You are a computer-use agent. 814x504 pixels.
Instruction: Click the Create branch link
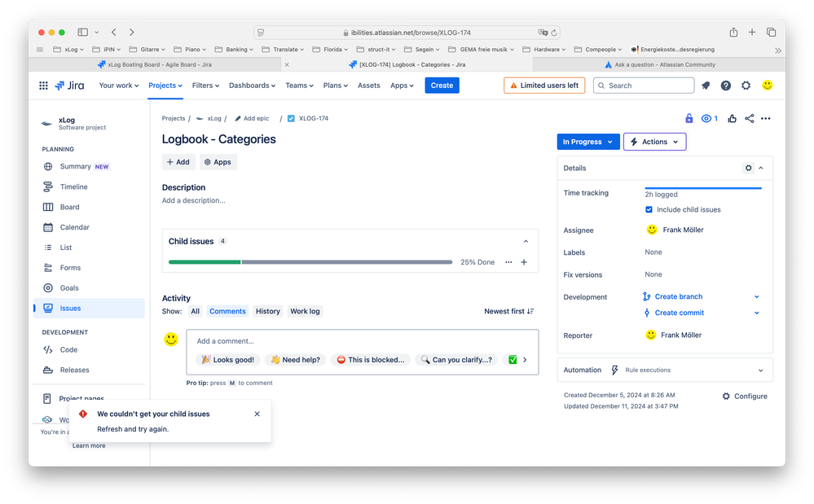pyautogui.click(x=678, y=296)
